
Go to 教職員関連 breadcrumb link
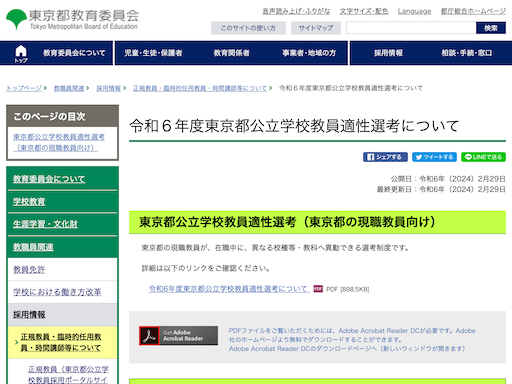(69, 88)
